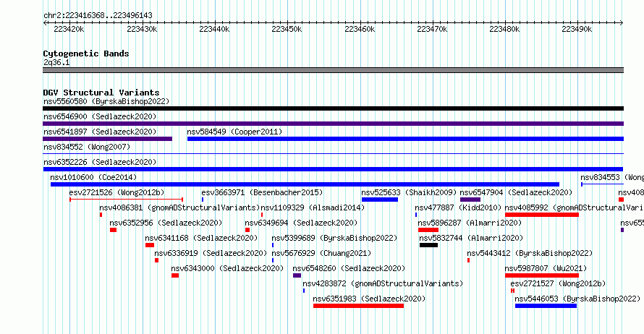Viewport: 644px width, 334px height.
Task: Click the red bar under nsv5896287
Action: click(428, 230)
